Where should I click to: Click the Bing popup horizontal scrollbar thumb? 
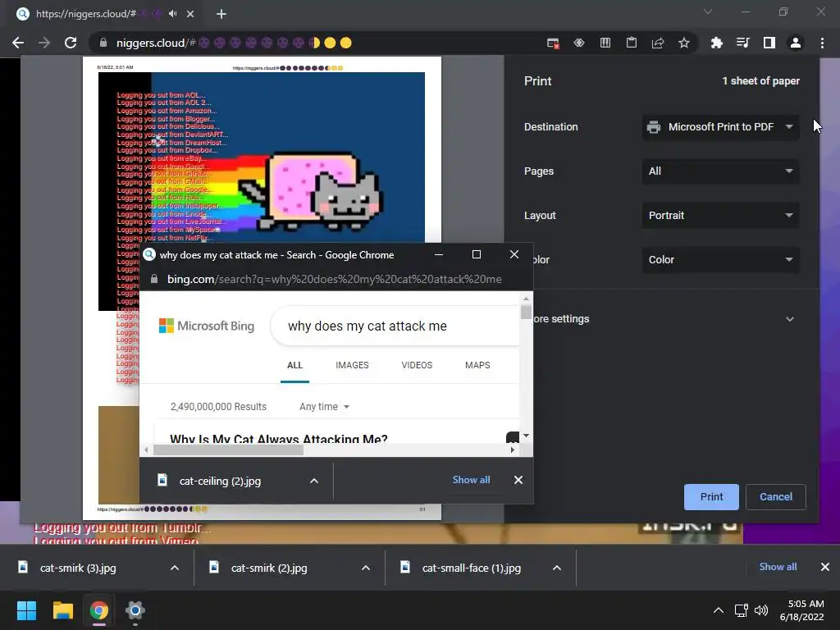tap(229, 450)
